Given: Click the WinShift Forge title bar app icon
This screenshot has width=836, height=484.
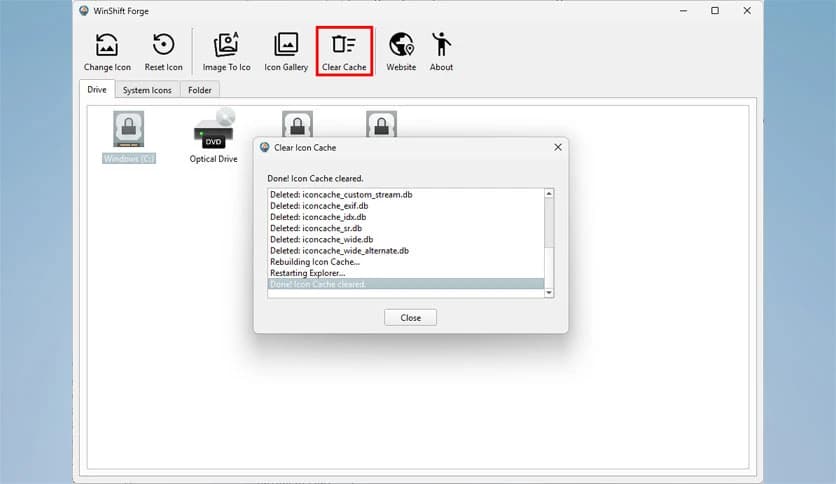Looking at the screenshot, I should pos(84,11).
